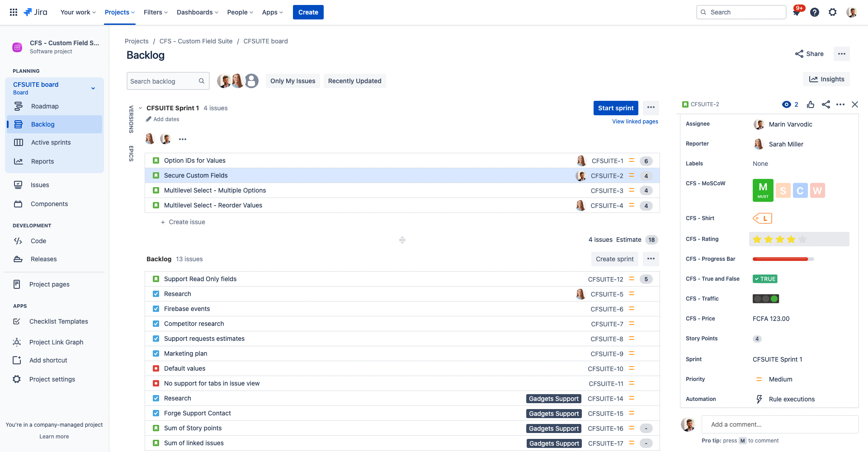
Task: Open the Backlog view in sidebar
Action: (42, 124)
